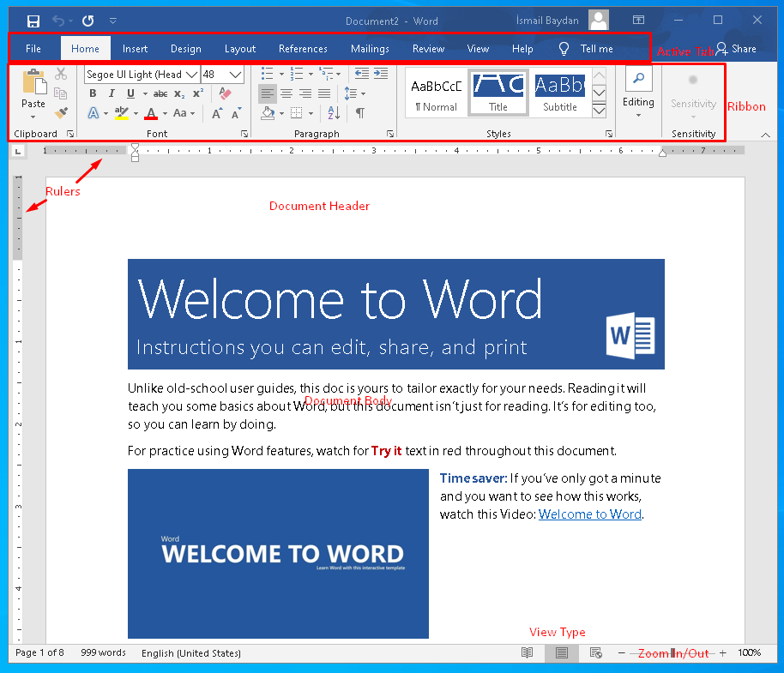Toggle Underline formatting
This screenshot has width=784, height=673.
click(x=130, y=93)
